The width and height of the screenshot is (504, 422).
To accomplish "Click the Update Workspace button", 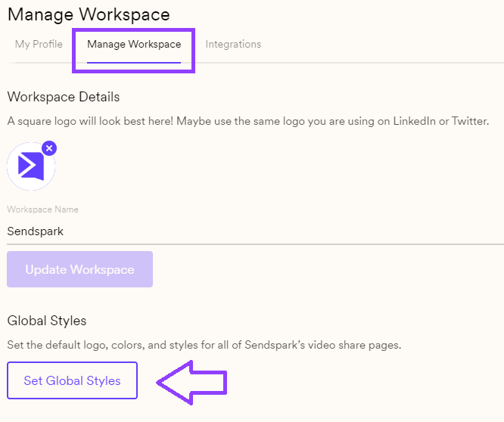I will [79, 269].
